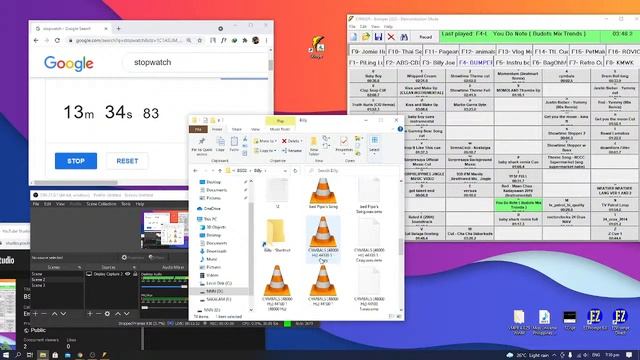Click Mic/Aux volume slider in OBS

click(x=164, y=307)
